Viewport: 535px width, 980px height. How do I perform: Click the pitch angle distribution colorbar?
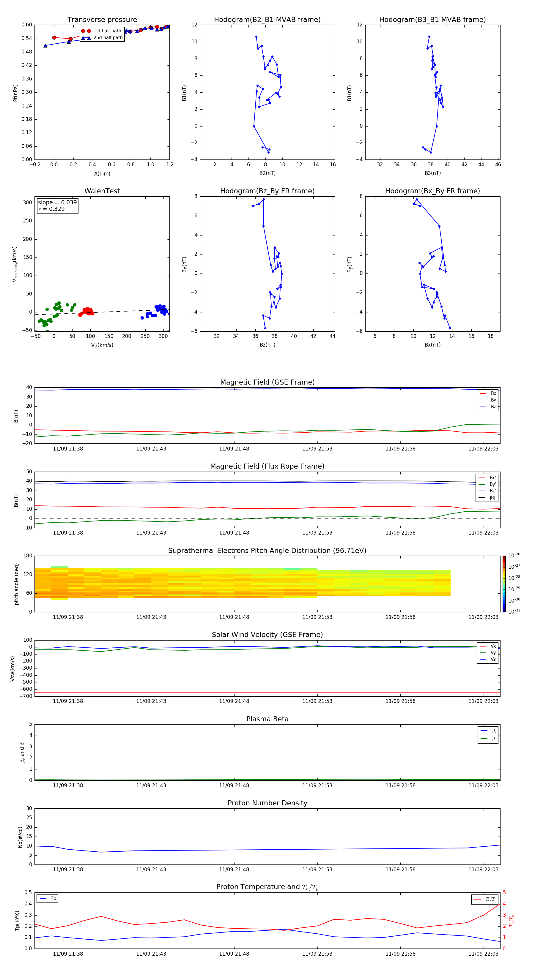(504, 584)
